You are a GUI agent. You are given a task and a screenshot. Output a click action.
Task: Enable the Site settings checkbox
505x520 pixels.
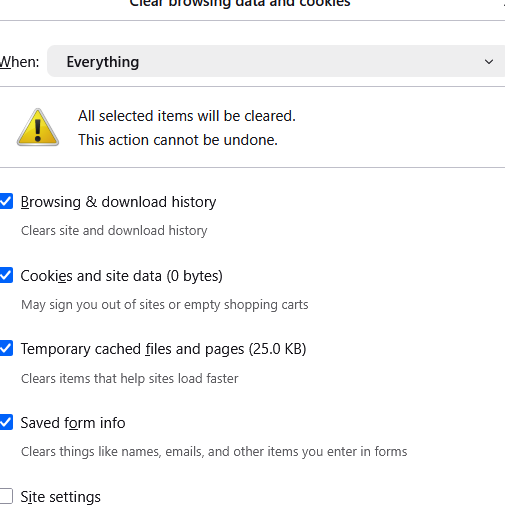pos(6,496)
